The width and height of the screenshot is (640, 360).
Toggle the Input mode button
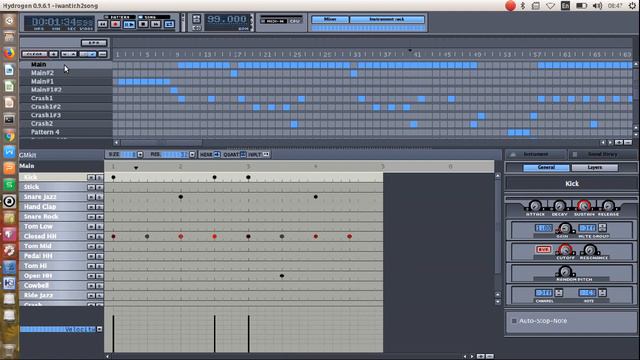point(266,154)
